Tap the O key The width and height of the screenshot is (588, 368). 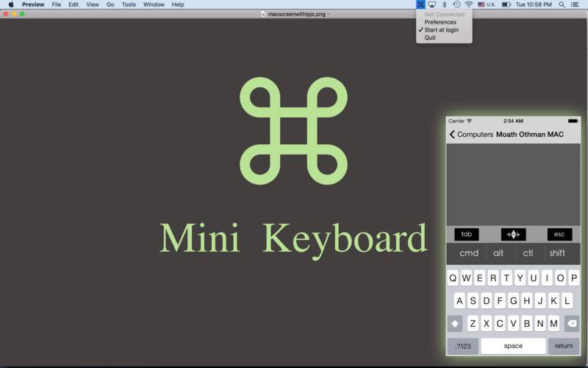coord(560,278)
